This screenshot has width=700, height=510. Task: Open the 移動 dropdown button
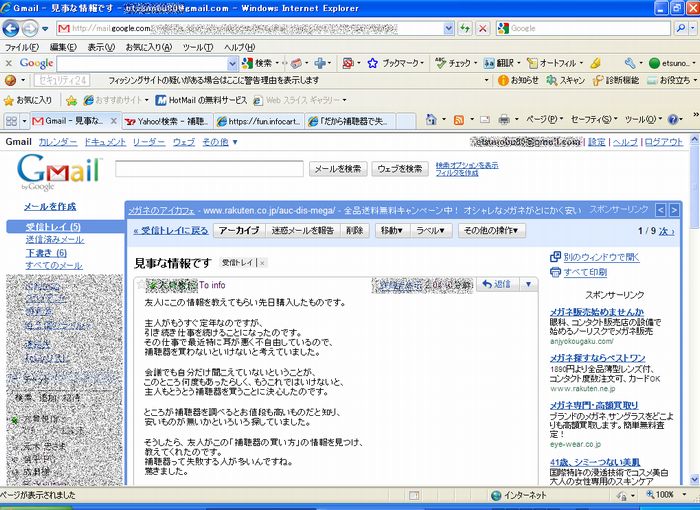coord(392,230)
